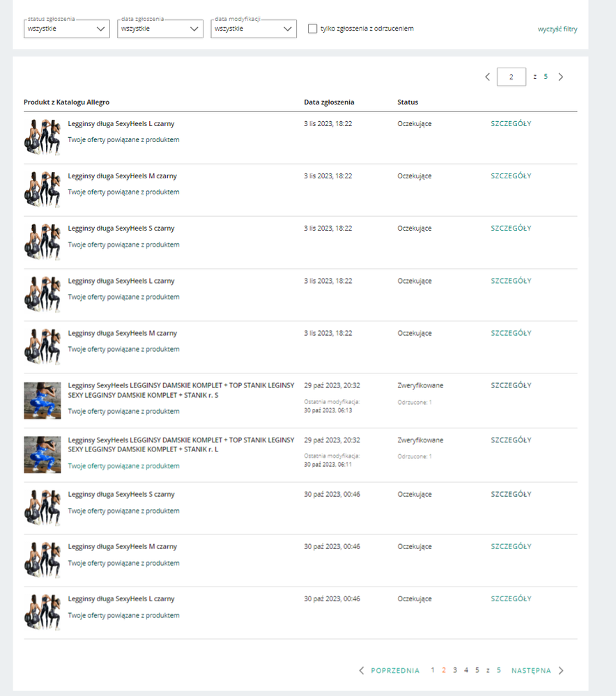Image resolution: width=616 pixels, height=696 pixels.
Task: Enable 'tylko zgłoszenia z odrzuceniem' checkbox
Action: pos(313,29)
